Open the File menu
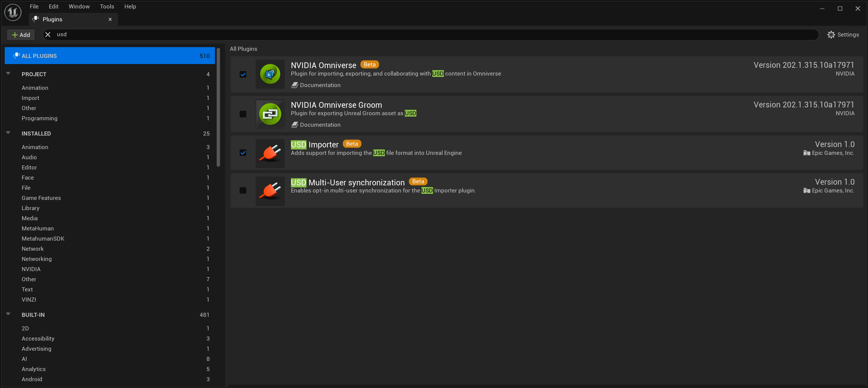The width and height of the screenshot is (868, 388). (34, 6)
